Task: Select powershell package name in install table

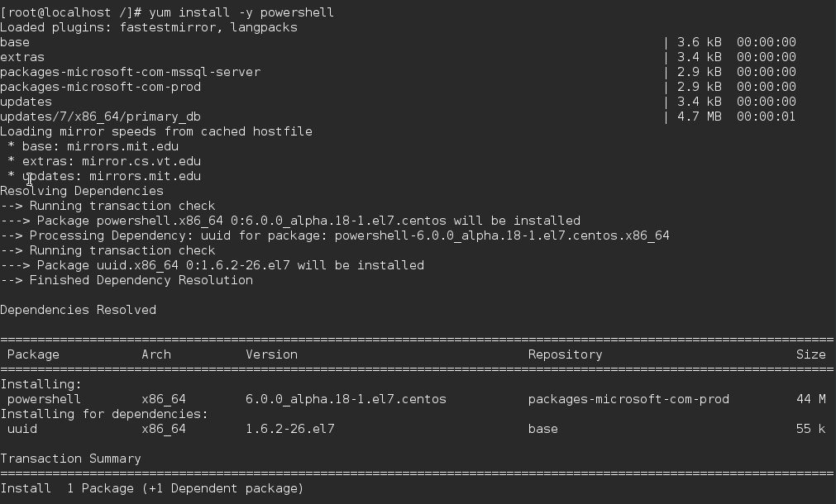Action: (x=44, y=399)
